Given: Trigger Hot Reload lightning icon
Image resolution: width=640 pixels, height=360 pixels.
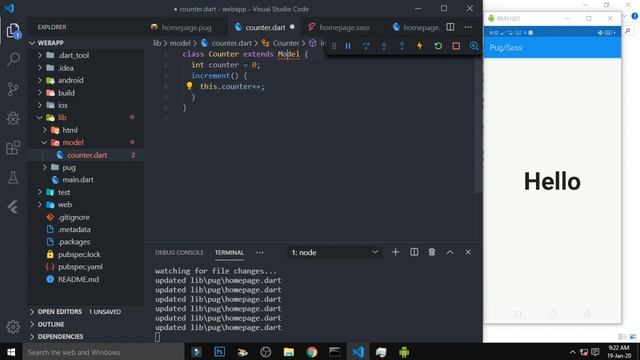Looking at the screenshot, I should tap(420, 46).
